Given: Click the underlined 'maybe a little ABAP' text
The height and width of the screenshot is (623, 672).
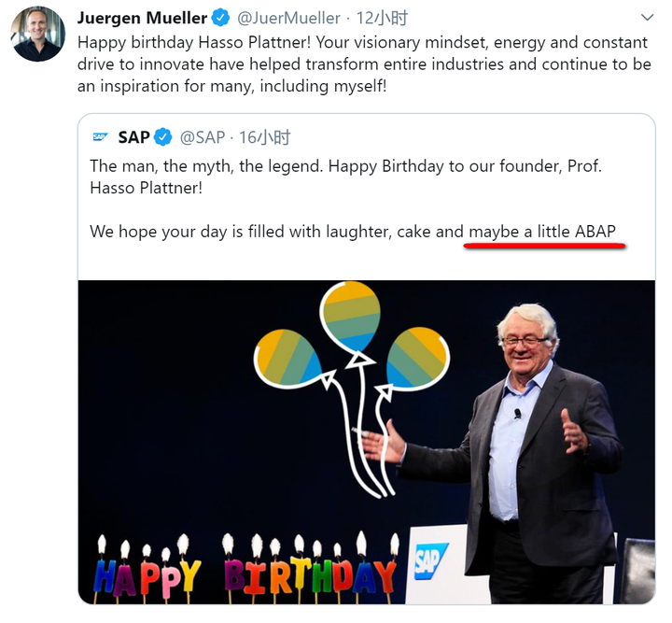Looking at the screenshot, I should pyautogui.click(x=542, y=232).
